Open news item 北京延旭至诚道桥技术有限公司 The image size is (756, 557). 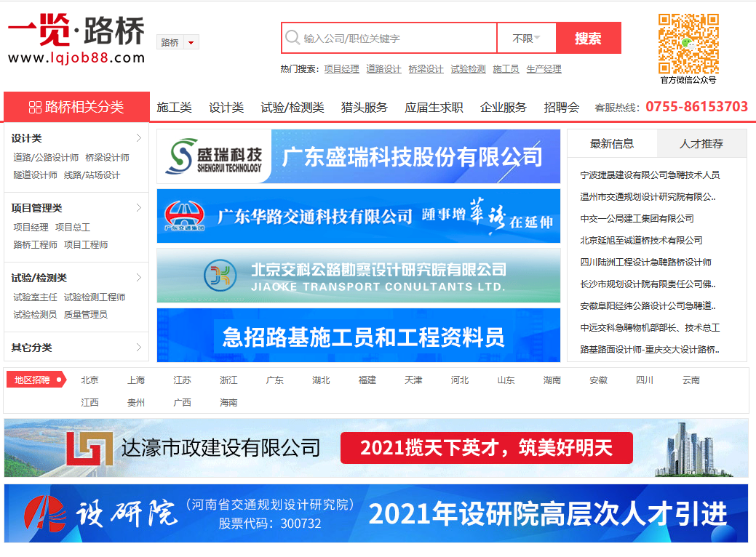[x=641, y=241]
